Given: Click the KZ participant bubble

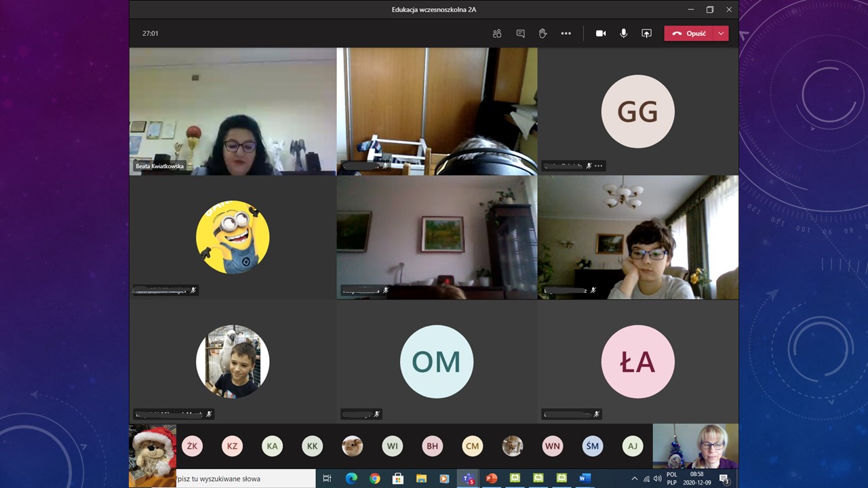Looking at the screenshot, I should [x=233, y=446].
